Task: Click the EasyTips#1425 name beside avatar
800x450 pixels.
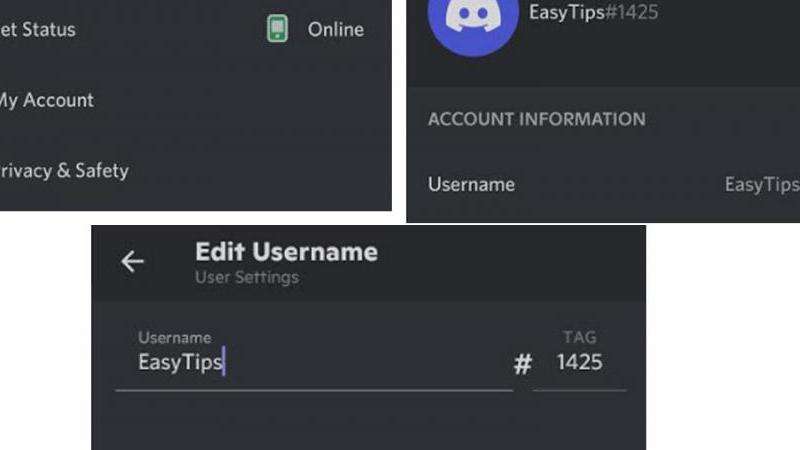Action: (x=593, y=12)
